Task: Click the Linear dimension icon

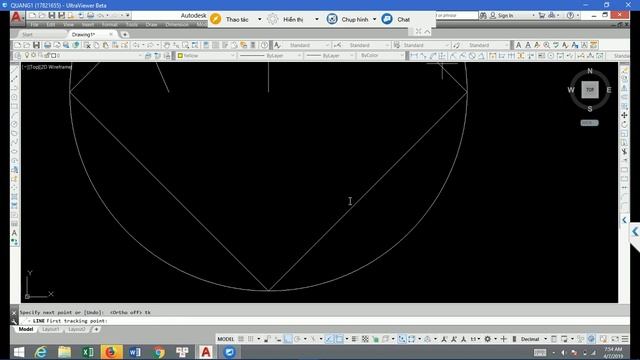Action: tap(413, 56)
